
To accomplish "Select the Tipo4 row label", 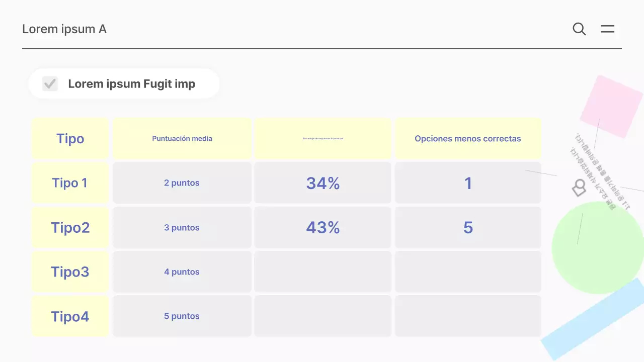I will click(x=70, y=316).
